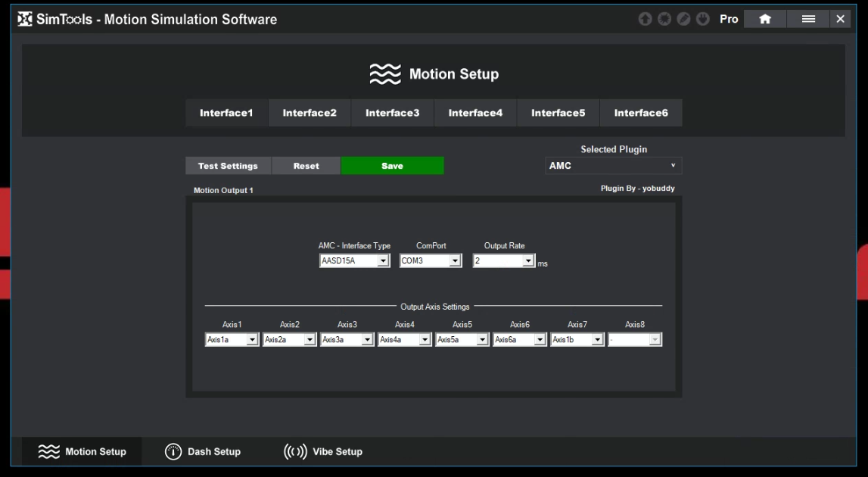868x477 pixels.
Task: Click the Test Settings button
Action: [x=228, y=166]
